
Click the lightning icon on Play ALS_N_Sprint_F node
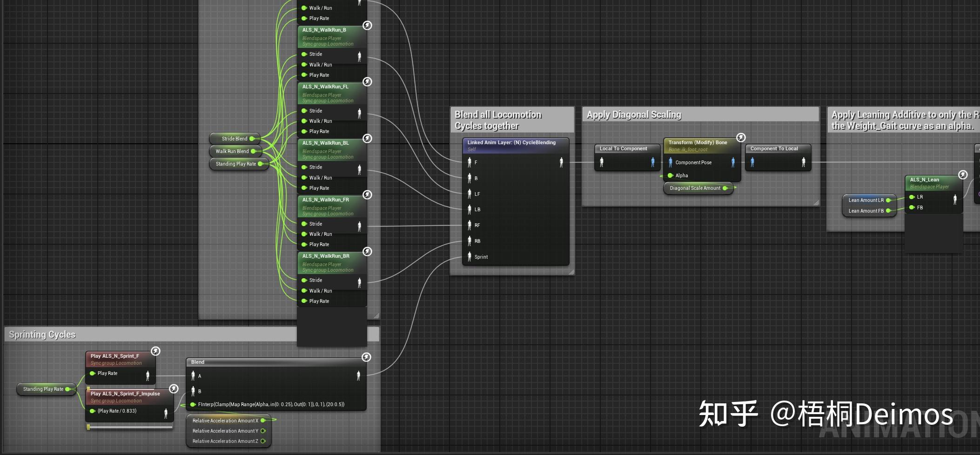[156, 351]
